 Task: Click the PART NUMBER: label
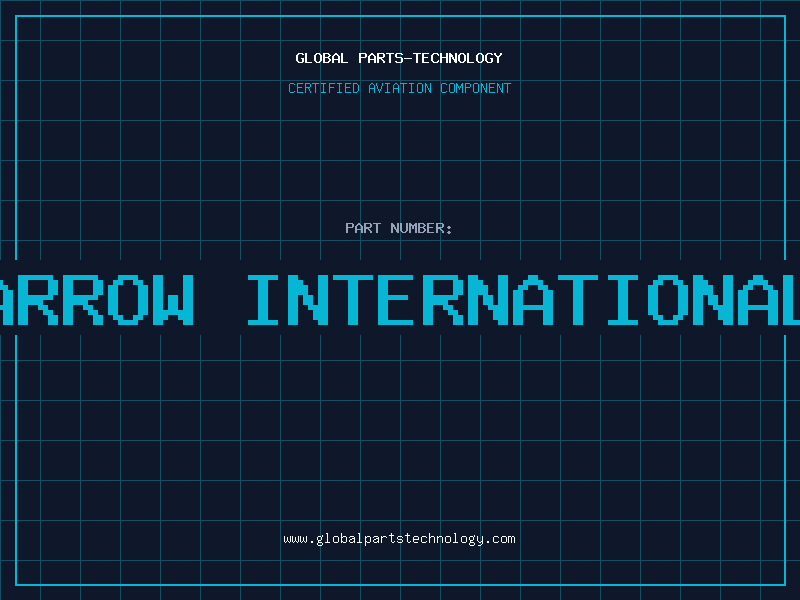[399, 228]
